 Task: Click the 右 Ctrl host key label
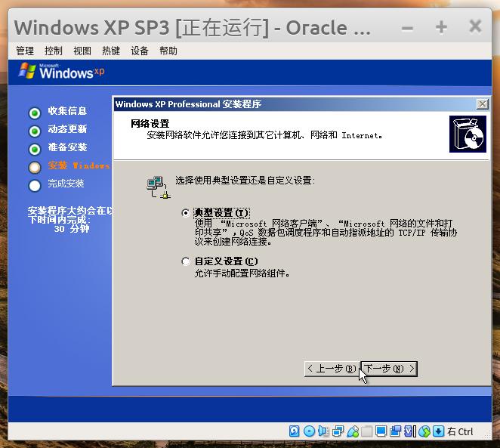click(x=460, y=431)
